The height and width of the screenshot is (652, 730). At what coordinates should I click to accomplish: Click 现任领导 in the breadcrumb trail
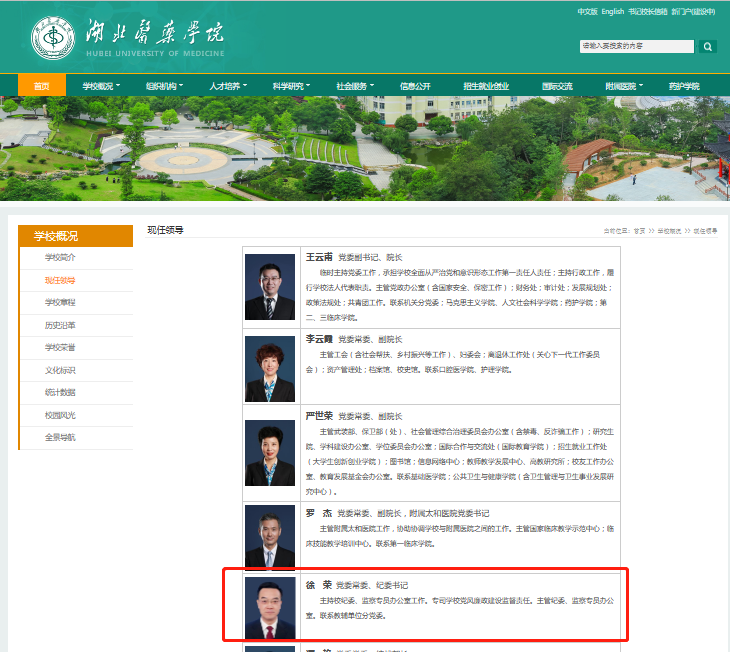[x=705, y=231]
